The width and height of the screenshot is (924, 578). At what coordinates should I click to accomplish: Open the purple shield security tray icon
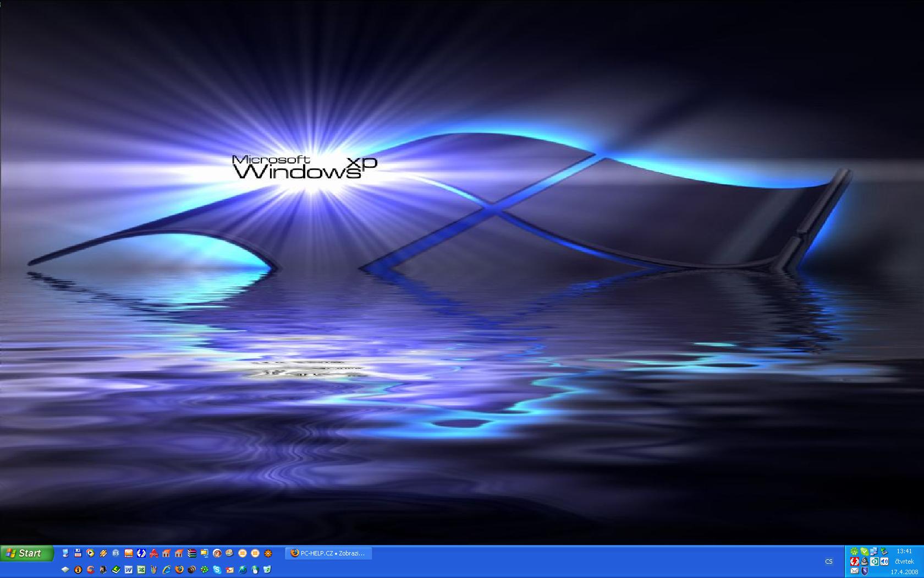point(865,571)
